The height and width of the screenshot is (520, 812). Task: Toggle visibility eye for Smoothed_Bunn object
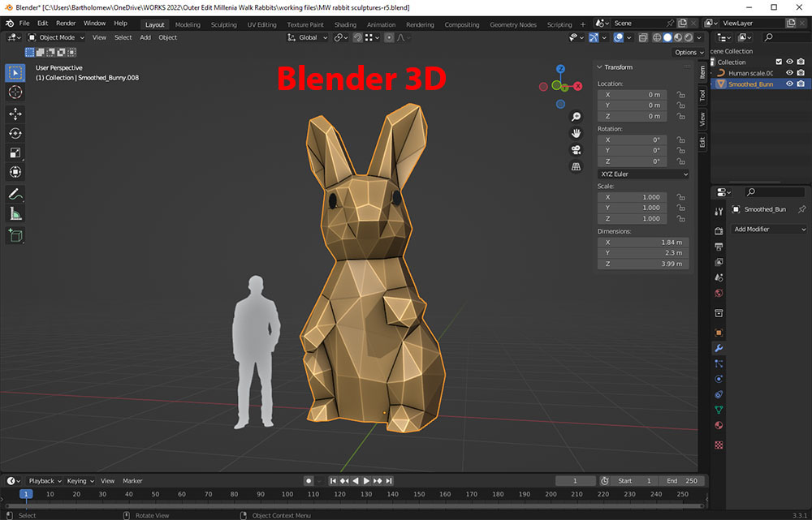coord(789,84)
